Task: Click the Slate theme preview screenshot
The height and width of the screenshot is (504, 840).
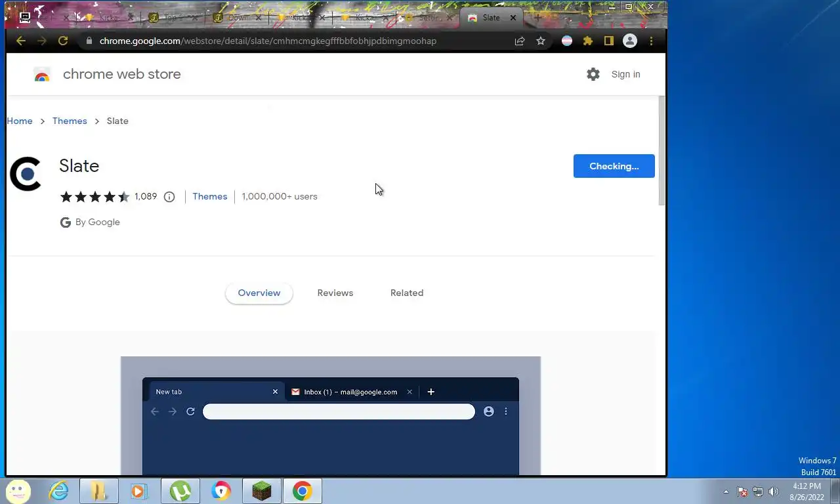Action: click(331, 416)
